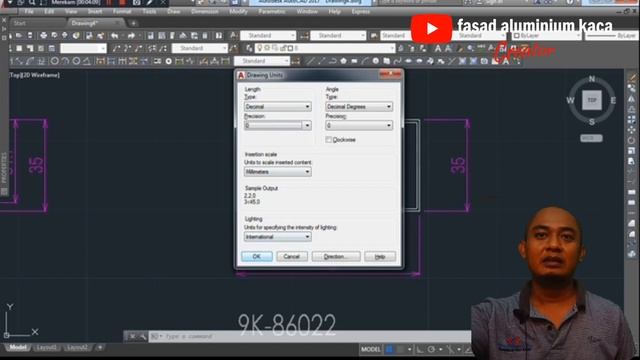Click the Erase icon in right Modify toolbar
This screenshot has width=640, height=360.
point(631,78)
